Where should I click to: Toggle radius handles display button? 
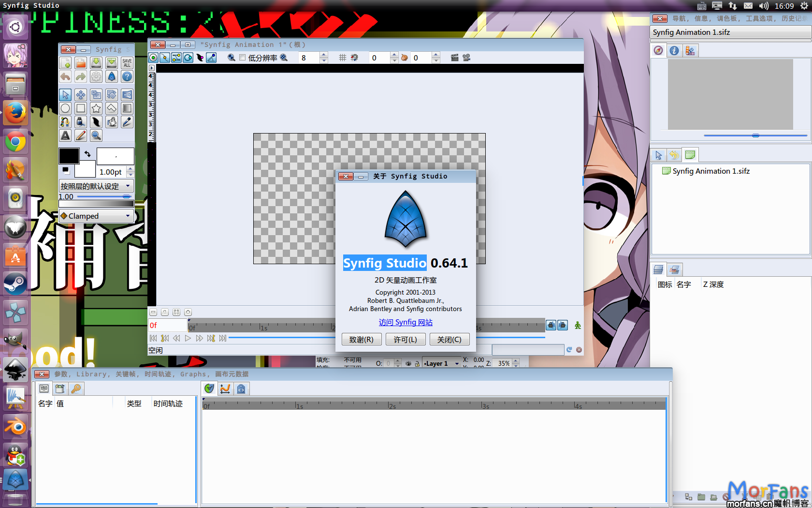coord(188,58)
